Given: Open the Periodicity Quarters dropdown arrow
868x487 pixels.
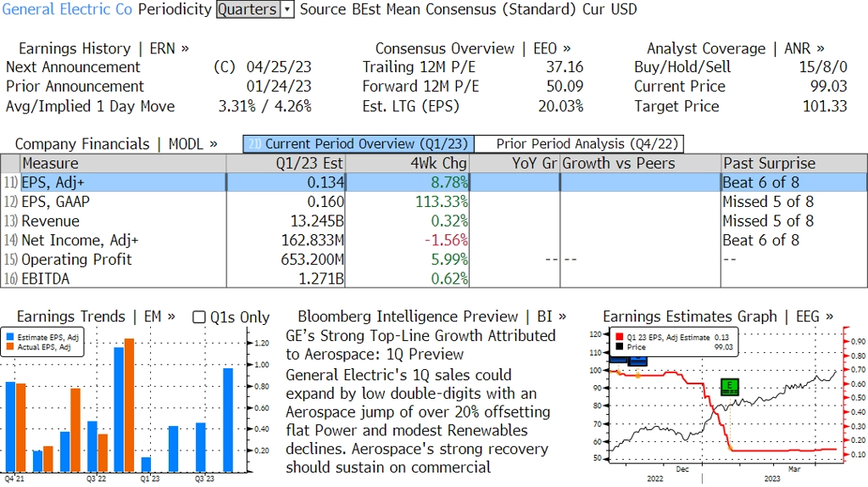Looking at the screenshot, I should [x=287, y=9].
